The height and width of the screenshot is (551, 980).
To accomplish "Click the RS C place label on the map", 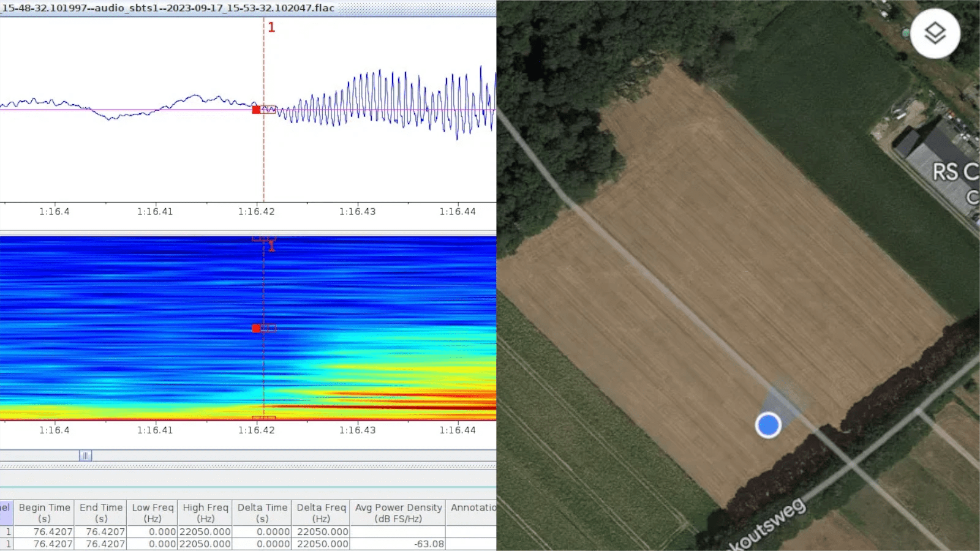I will (954, 172).
